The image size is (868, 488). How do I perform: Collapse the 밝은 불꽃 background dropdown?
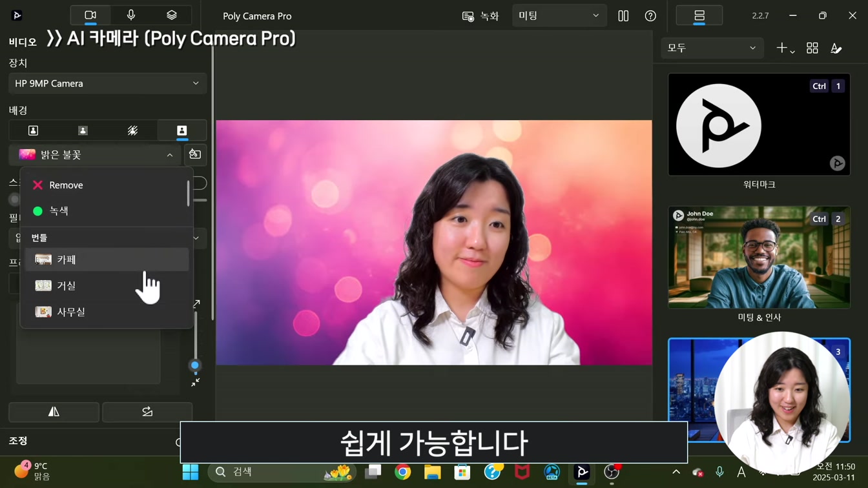click(x=96, y=155)
